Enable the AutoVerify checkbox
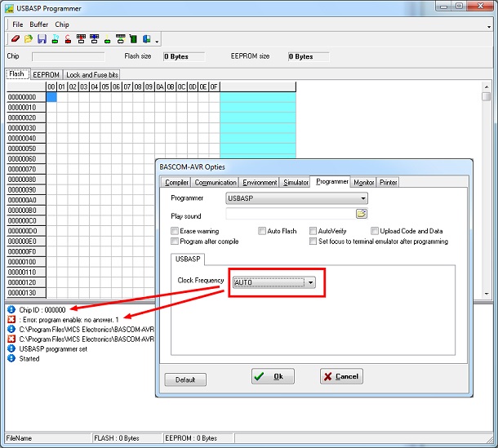This screenshot has height=448, width=498. click(313, 231)
